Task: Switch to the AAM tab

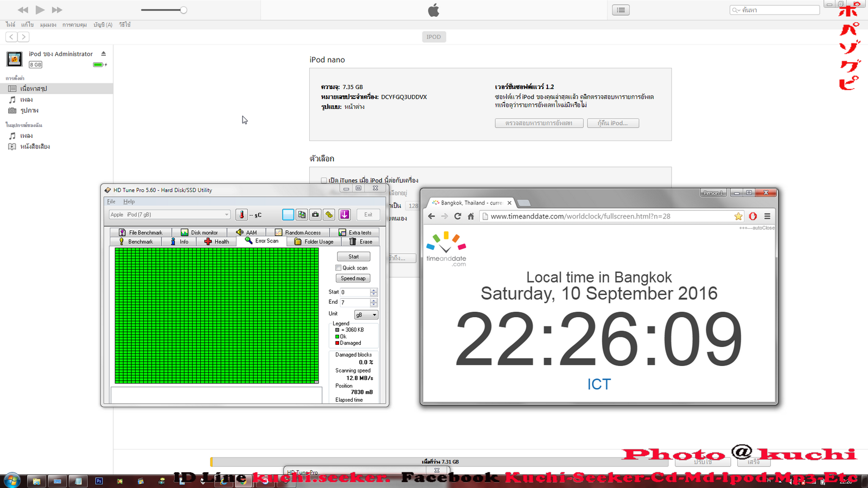Action: 246,233
